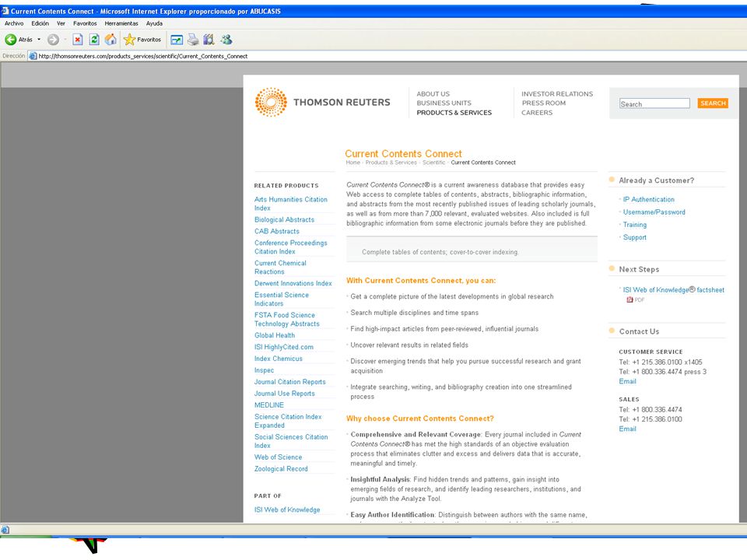The image size is (747, 560).
Task: Open Web of Science link
Action: point(279,457)
